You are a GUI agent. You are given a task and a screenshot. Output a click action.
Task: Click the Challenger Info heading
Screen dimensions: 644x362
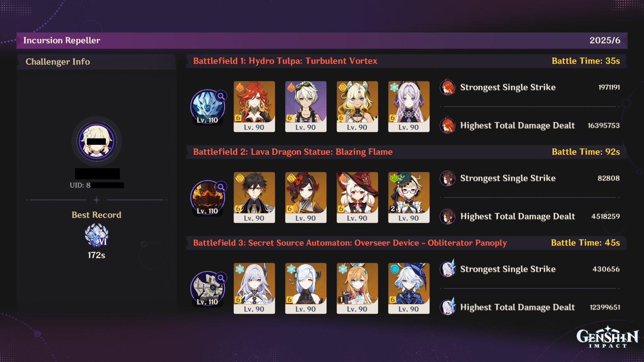pos(58,62)
